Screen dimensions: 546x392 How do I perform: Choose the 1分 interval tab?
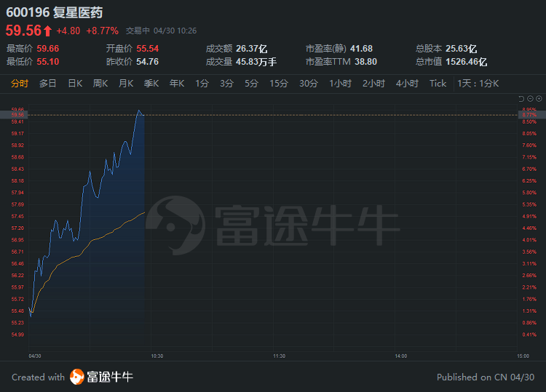pyautogui.click(x=202, y=84)
